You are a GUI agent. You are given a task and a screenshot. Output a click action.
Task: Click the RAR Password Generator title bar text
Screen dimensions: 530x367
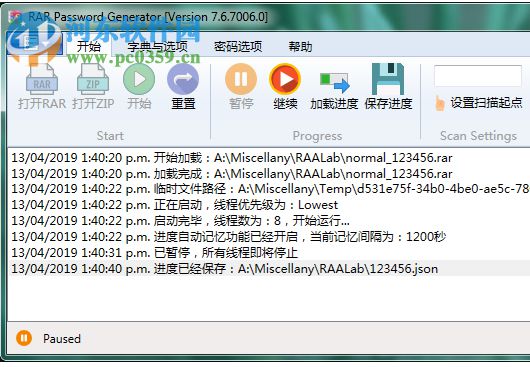pos(147,17)
